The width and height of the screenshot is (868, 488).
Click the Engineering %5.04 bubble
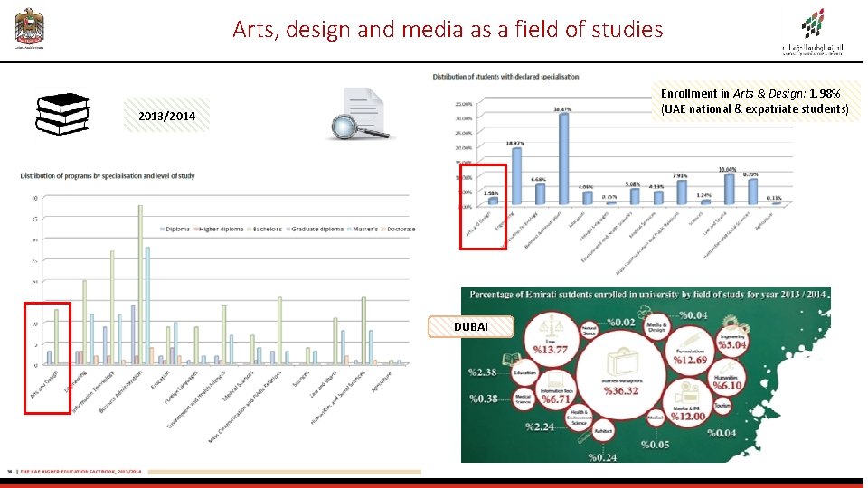(731, 341)
